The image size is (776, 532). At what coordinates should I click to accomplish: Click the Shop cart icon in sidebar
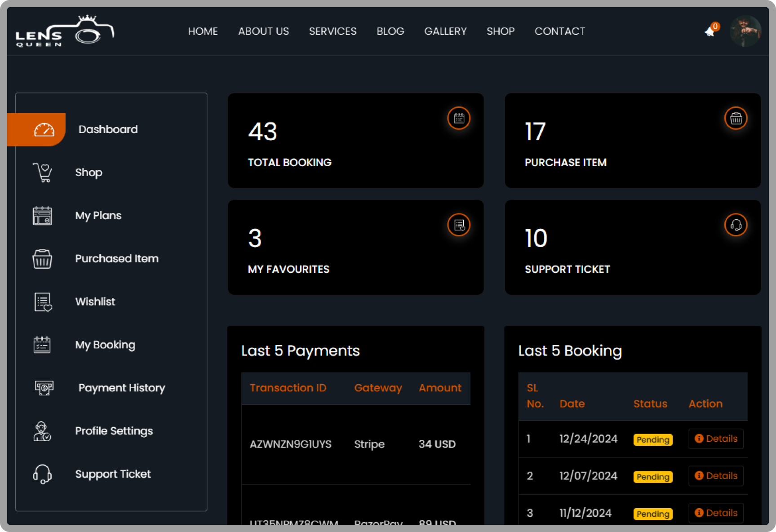(42, 173)
